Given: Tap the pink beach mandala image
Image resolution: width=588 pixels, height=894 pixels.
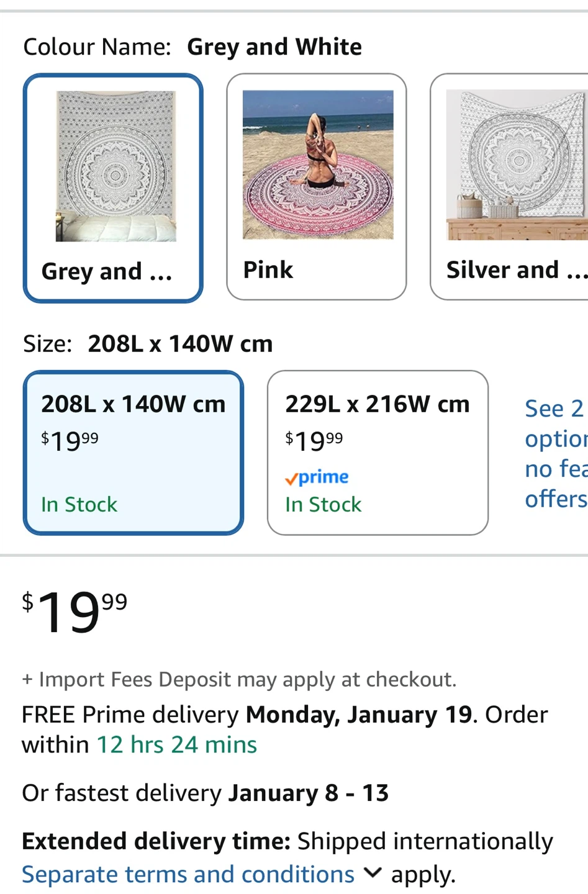Looking at the screenshot, I should pos(318,165).
